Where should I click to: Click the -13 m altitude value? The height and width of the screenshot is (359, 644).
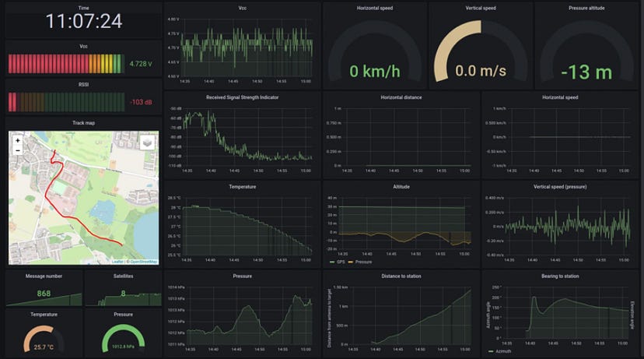coord(586,72)
